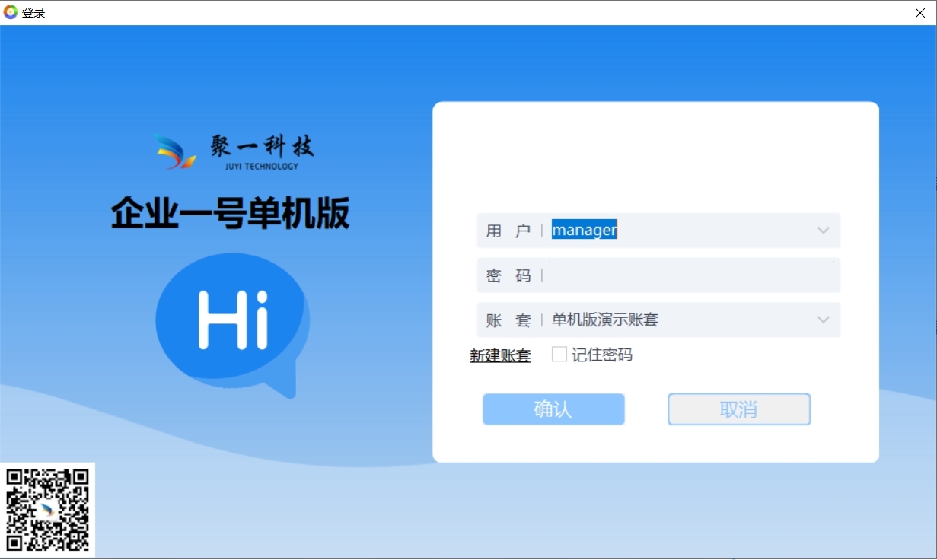
Task: Click the highlighted manager username field
Action: pyautogui.click(x=585, y=230)
